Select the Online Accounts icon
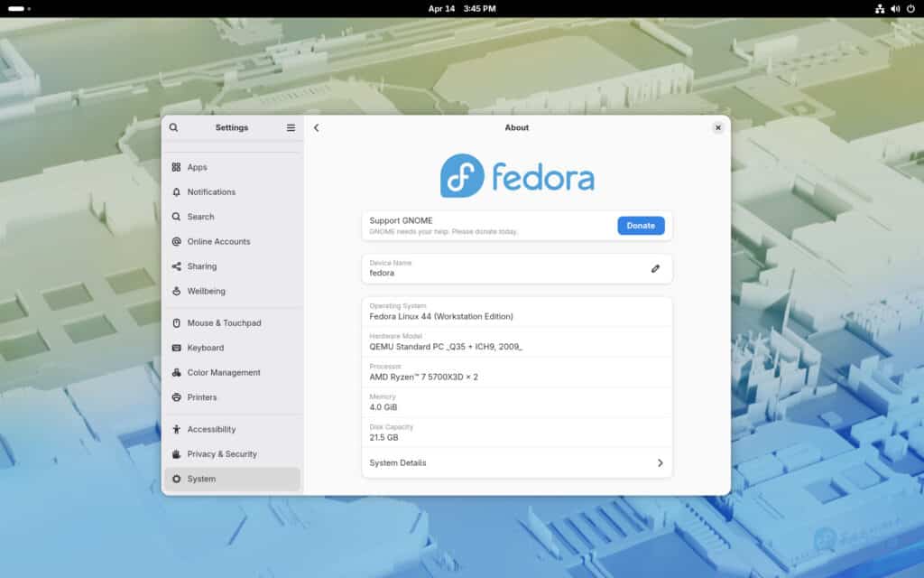Image resolution: width=924 pixels, height=578 pixels. point(176,241)
